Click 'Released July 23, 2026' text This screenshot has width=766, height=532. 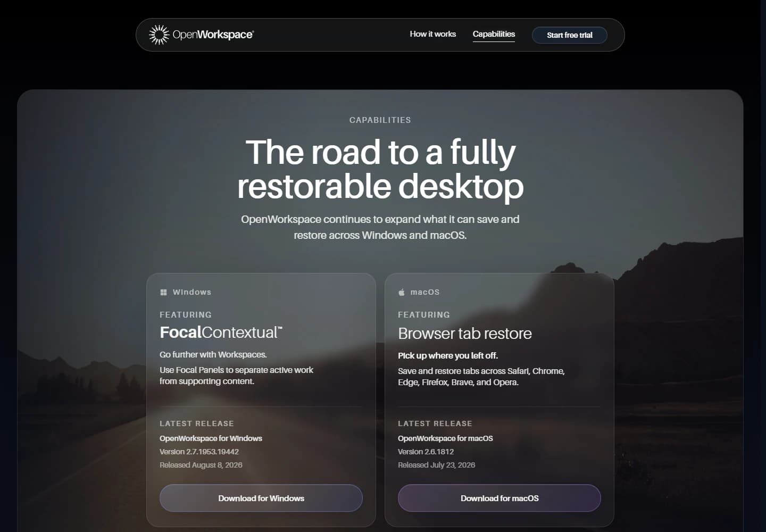[436, 465]
